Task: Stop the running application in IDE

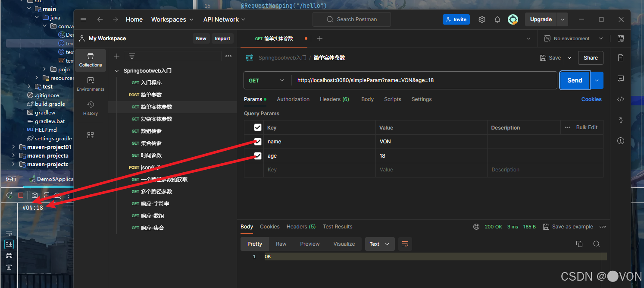Action: click(21, 195)
